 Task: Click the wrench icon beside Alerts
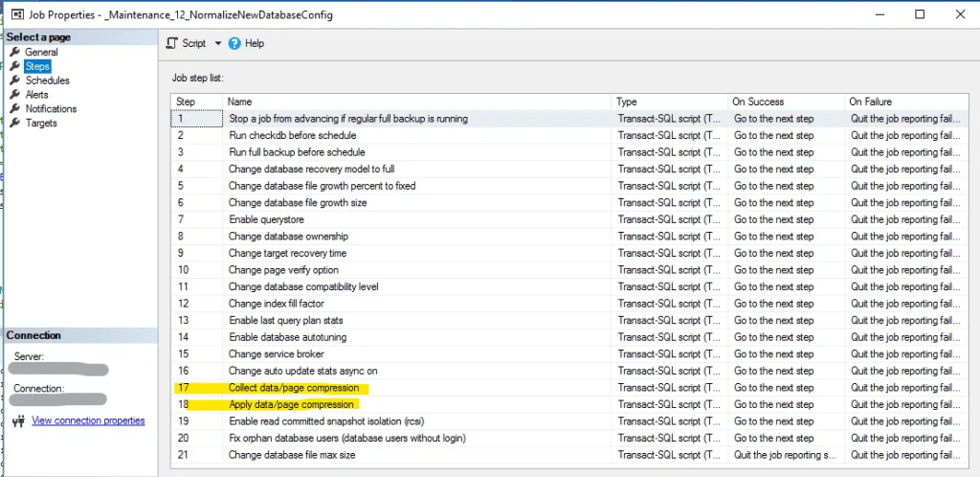tap(15, 95)
